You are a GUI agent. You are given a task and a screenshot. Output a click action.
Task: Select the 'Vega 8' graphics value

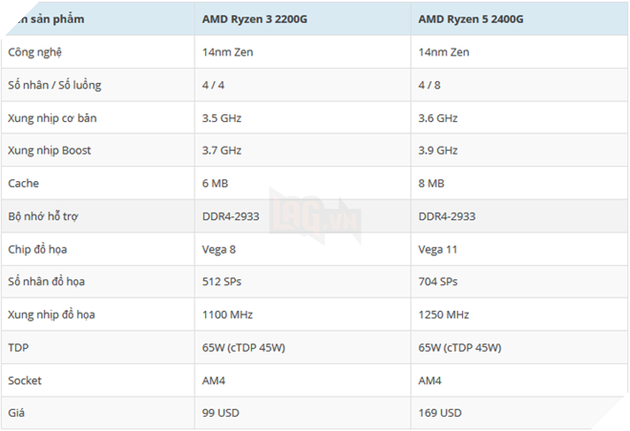click(219, 250)
